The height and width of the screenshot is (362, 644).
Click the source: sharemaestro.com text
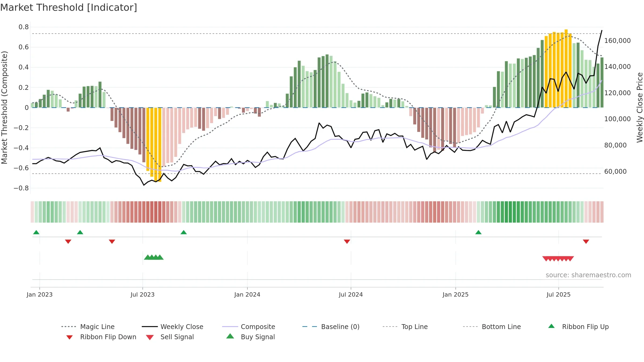click(588, 275)
